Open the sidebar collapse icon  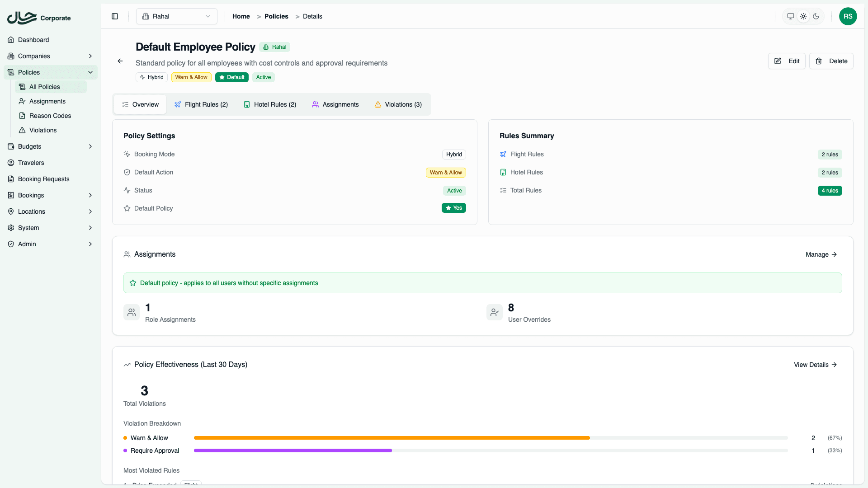pyautogui.click(x=114, y=16)
